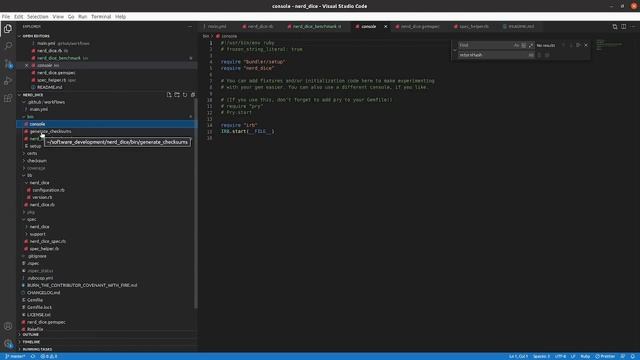Screen dimensions: 640x360
Task: Open Gemfile.lock in the explorer tree
Action: 39,307
